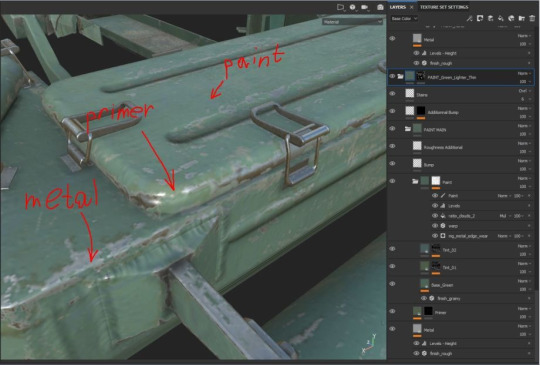The height and width of the screenshot is (365, 540).
Task: Click the Add paint layer icon
Action: pos(490,18)
